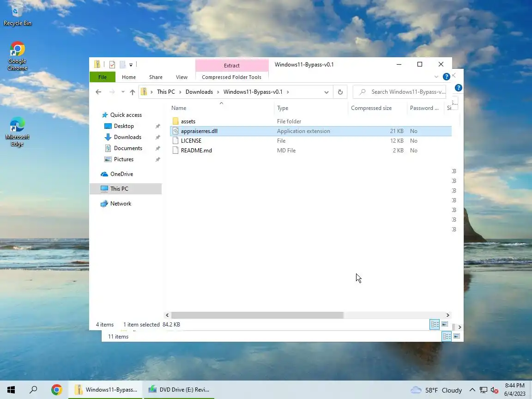
Task: Open Pictures in the navigation pane
Action: point(123,159)
